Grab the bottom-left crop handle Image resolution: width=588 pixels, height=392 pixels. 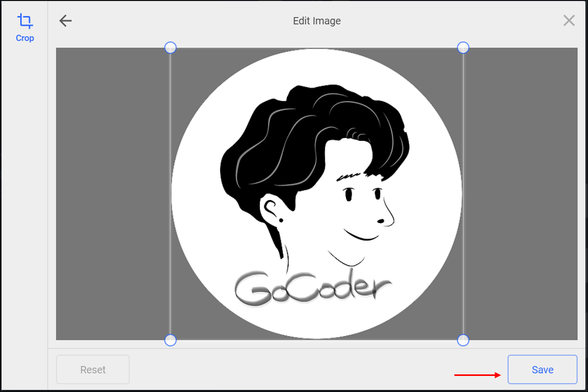(171, 340)
